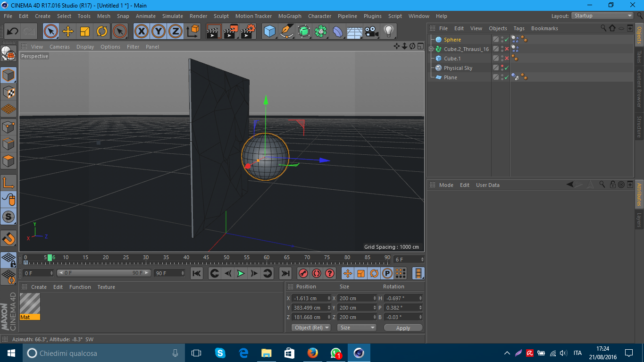Image resolution: width=644 pixels, height=362 pixels.
Task: Activate the Rotate tool in top toolbar
Action: click(x=102, y=32)
